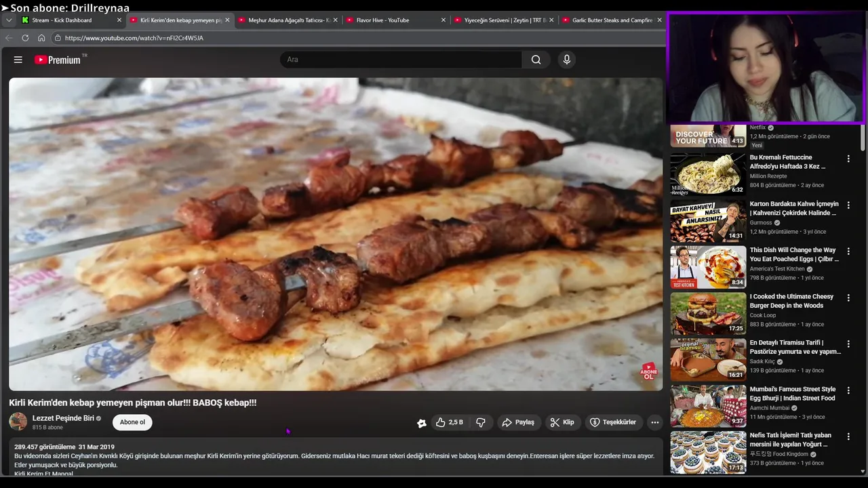Create a clip with Klip button
868x488 pixels.
pos(562,422)
